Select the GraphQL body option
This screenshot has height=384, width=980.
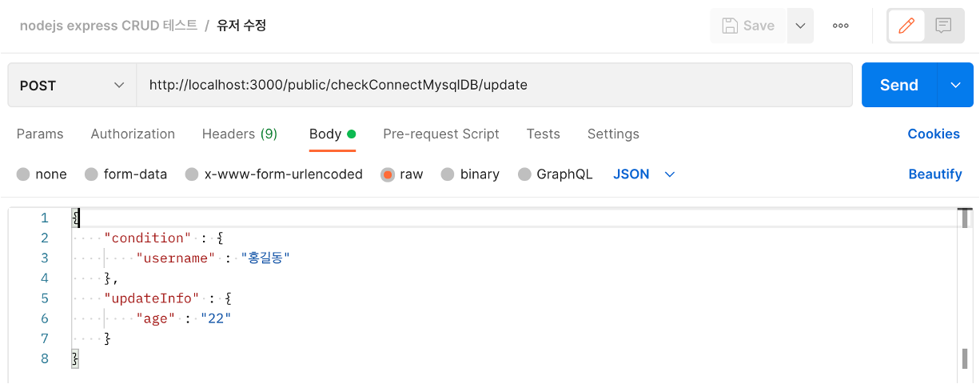coord(524,174)
